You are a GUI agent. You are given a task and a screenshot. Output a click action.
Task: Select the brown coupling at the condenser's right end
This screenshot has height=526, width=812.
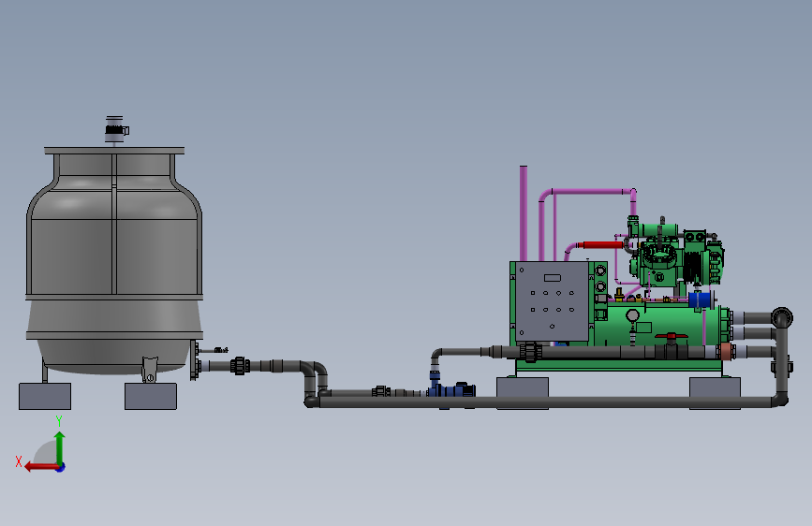(725, 352)
